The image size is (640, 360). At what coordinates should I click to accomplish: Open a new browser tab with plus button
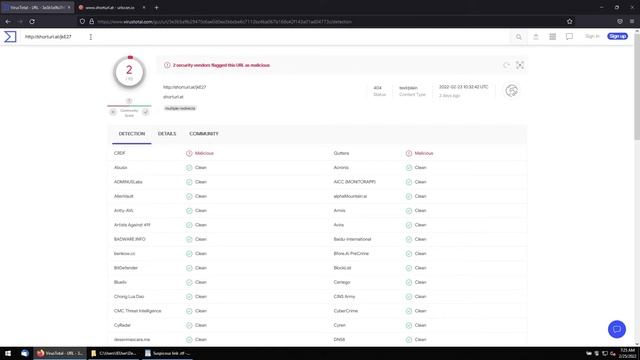click(x=156, y=7)
